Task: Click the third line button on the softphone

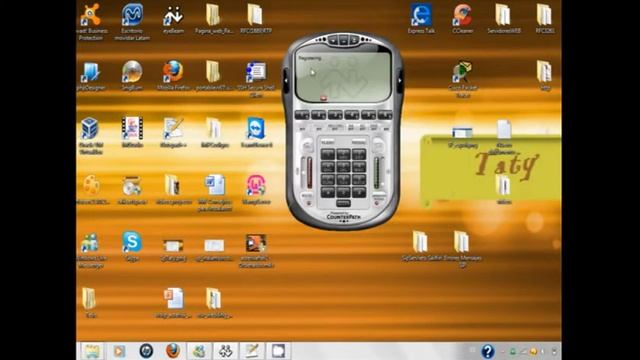Action: coord(335,116)
